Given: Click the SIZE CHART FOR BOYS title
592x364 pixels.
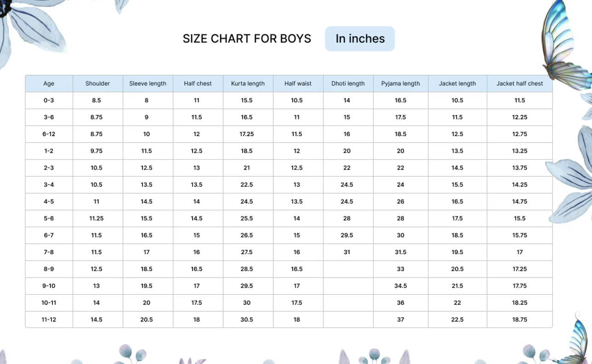Looking at the screenshot, I should tap(247, 39).
